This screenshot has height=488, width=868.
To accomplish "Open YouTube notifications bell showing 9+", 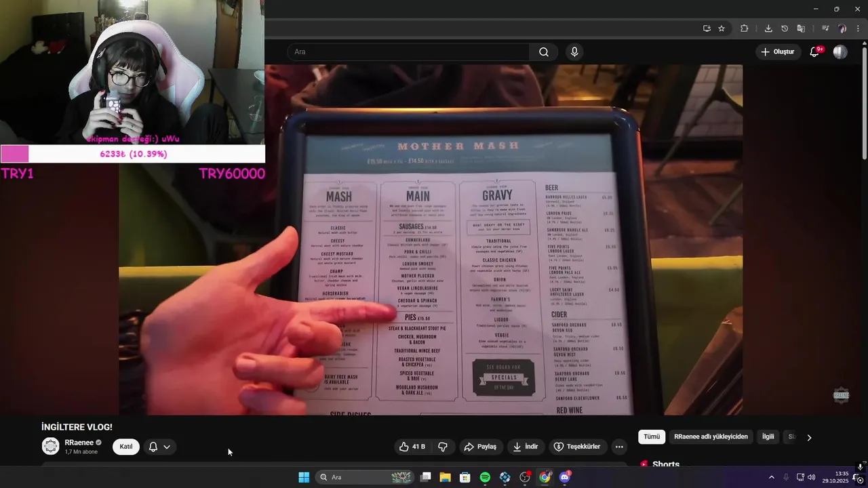I will click(x=815, y=52).
